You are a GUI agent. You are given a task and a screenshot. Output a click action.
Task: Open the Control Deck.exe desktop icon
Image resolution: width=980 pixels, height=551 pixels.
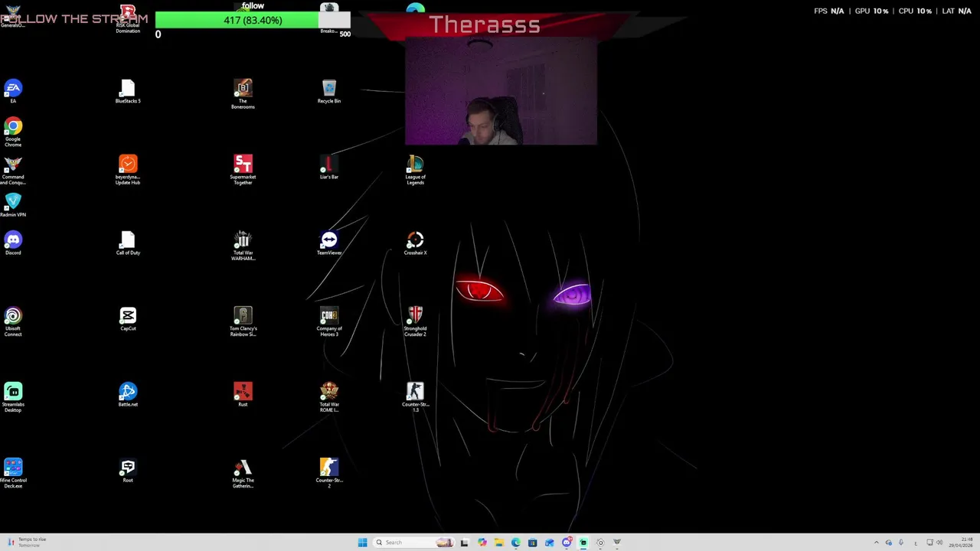coord(13,474)
